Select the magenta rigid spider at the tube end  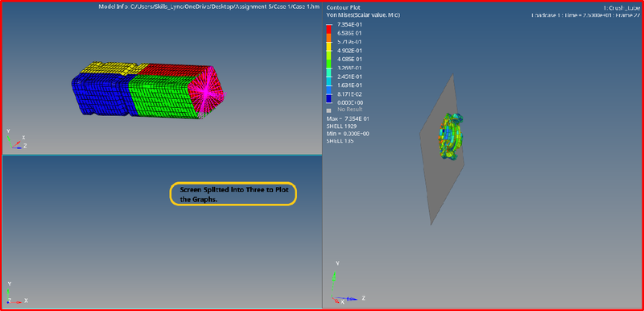pos(207,92)
